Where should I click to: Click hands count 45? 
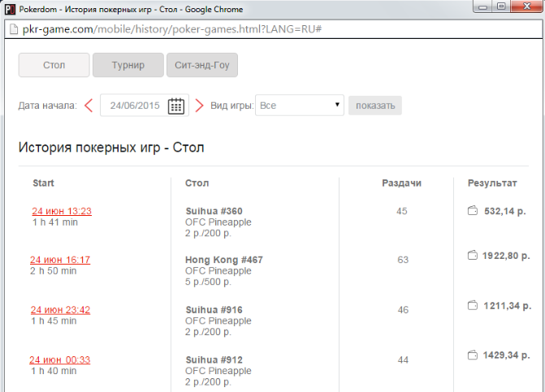tap(402, 211)
